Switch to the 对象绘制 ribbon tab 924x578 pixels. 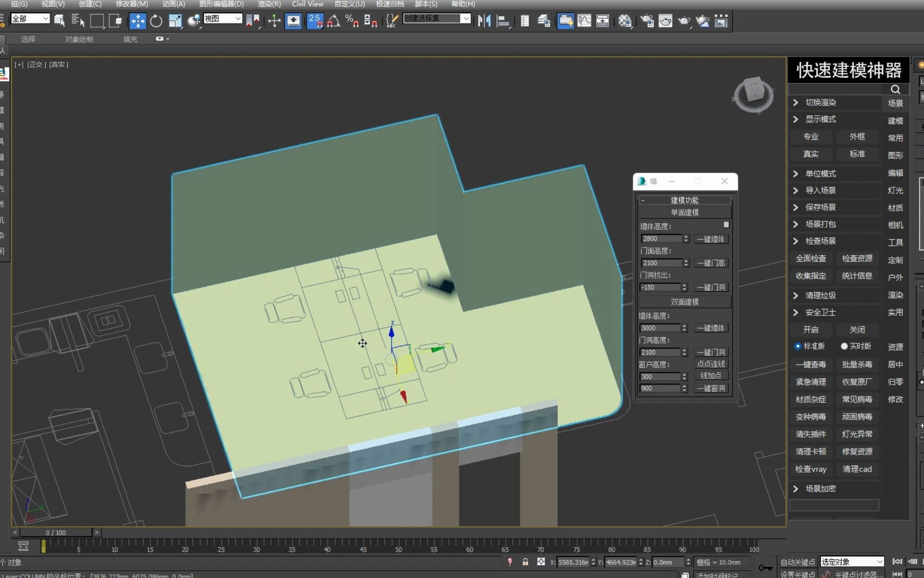point(79,39)
